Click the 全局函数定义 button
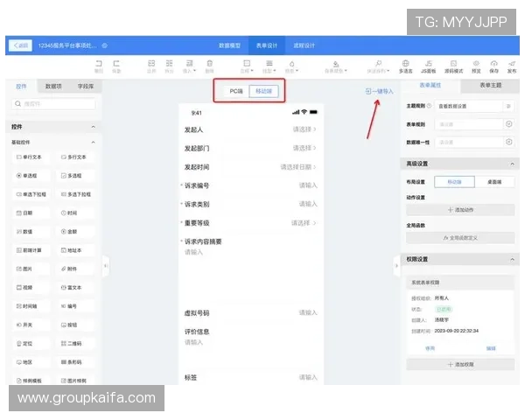 (460, 238)
